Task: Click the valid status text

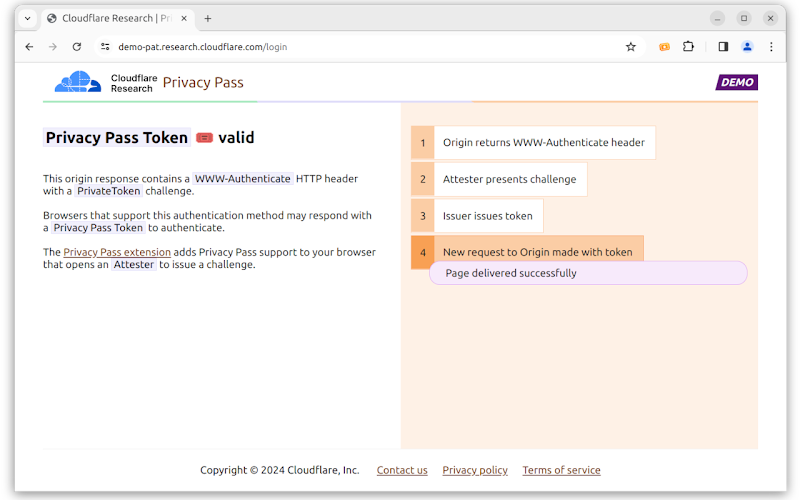Action: tap(236, 138)
